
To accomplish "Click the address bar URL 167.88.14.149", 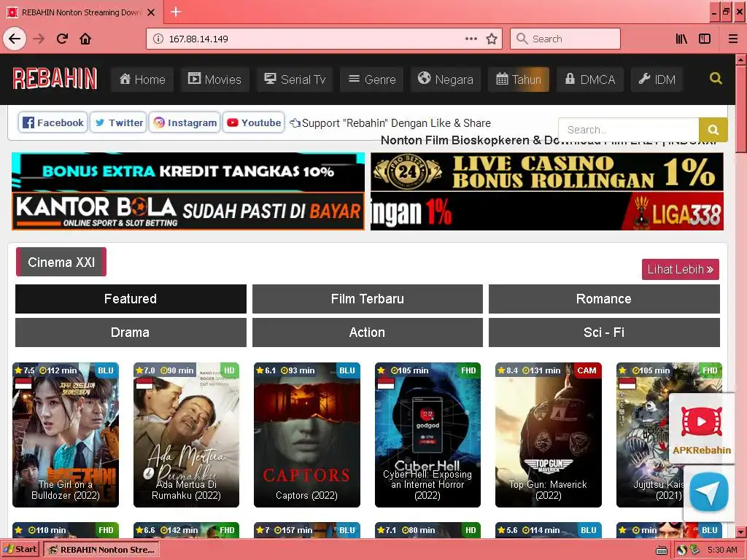I will 198,39.
